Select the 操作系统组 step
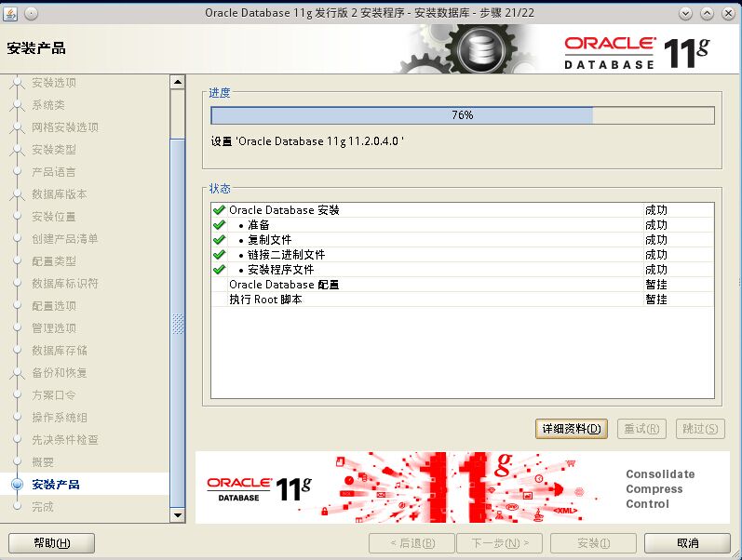 (x=60, y=417)
